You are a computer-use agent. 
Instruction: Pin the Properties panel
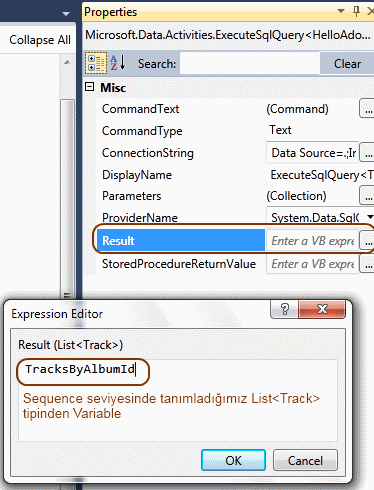[x=356, y=12]
